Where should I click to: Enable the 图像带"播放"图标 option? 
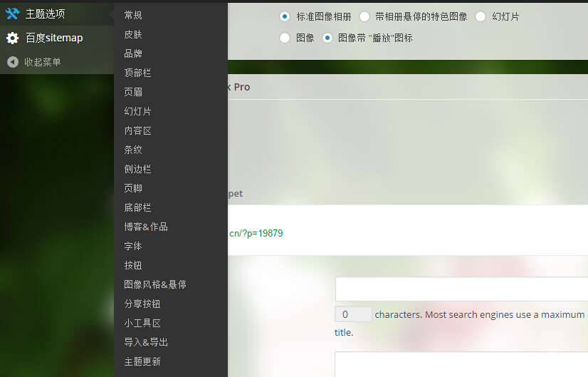(x=327, y=38)
